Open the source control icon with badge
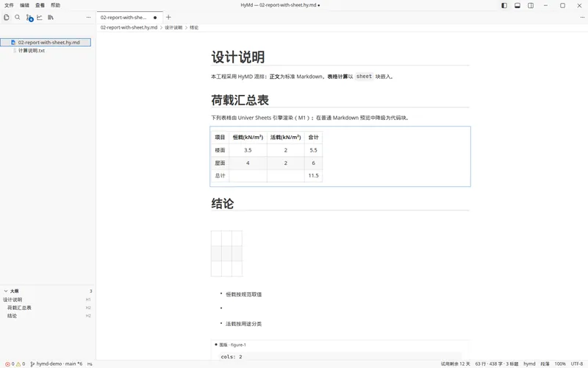 tap(29, 18)
